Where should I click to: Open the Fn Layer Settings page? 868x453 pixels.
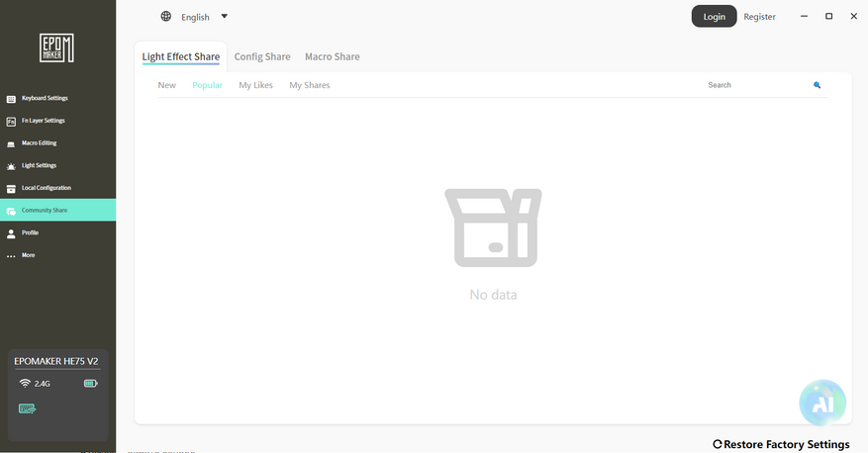pos(57,121)
